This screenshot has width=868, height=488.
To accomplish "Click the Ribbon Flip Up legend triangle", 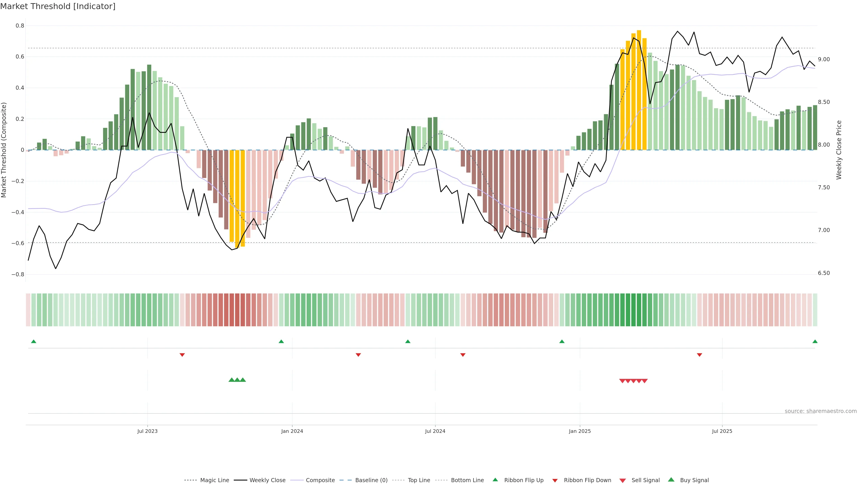I will [495, 480].
